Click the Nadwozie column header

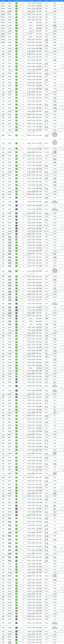pyautogui.click(x=47, y=1)
